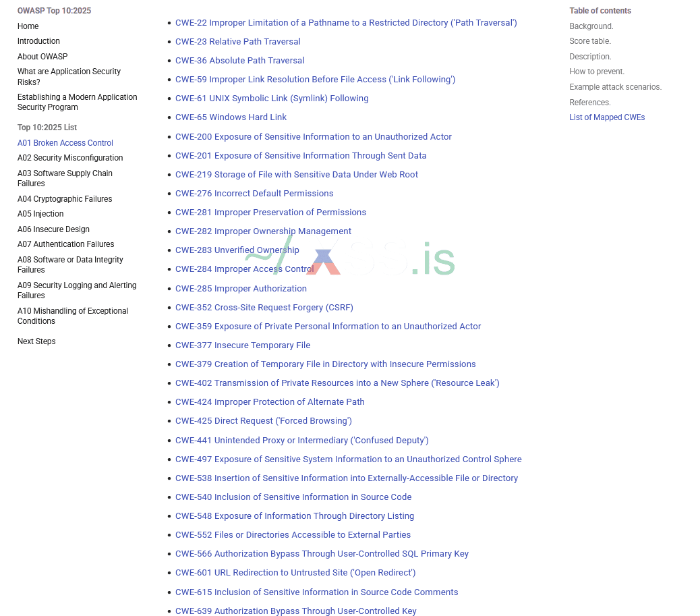Open A10 Mishandling of Exceptional Conditions

pyautogui.click(x=73, y=316)
